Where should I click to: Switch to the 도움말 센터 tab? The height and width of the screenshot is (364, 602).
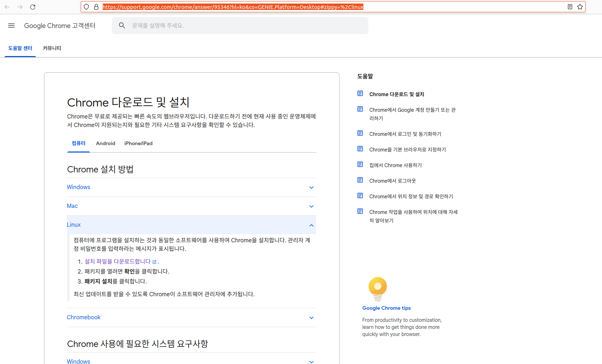tap(20, 48)
